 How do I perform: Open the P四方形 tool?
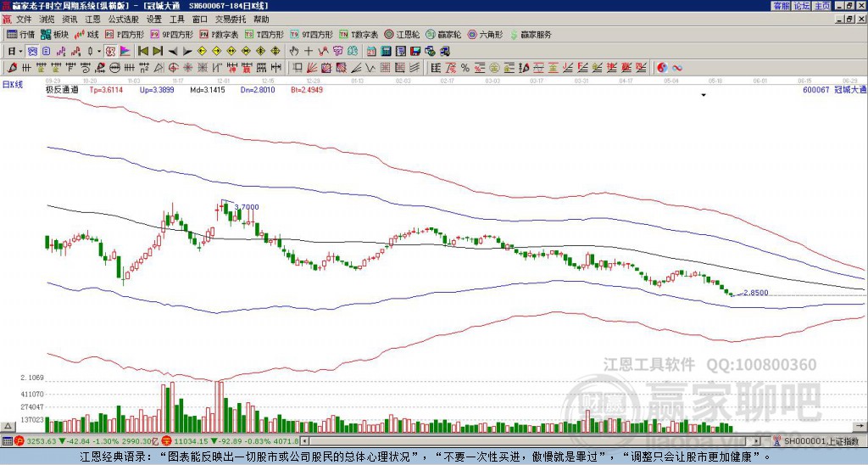pyautogui.click(x=125, y=34)
